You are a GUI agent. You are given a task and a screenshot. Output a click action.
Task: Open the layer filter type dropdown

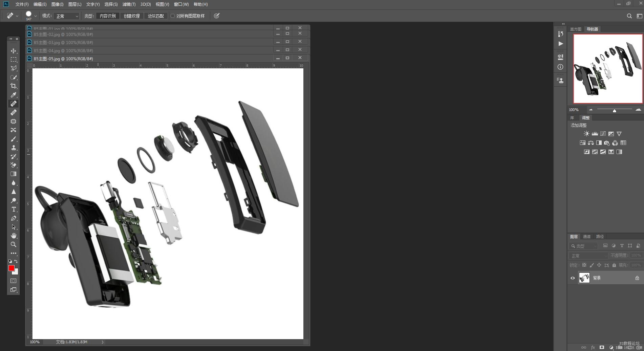coord(583,246)
